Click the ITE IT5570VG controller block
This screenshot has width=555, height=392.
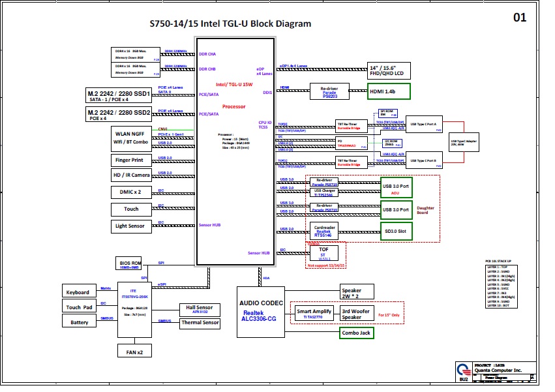[134, 310]
